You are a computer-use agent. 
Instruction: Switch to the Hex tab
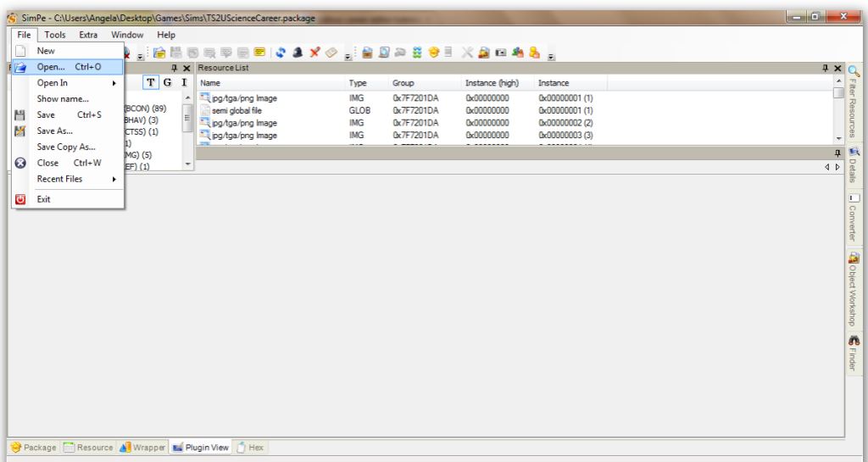click(x=250, y=447)
